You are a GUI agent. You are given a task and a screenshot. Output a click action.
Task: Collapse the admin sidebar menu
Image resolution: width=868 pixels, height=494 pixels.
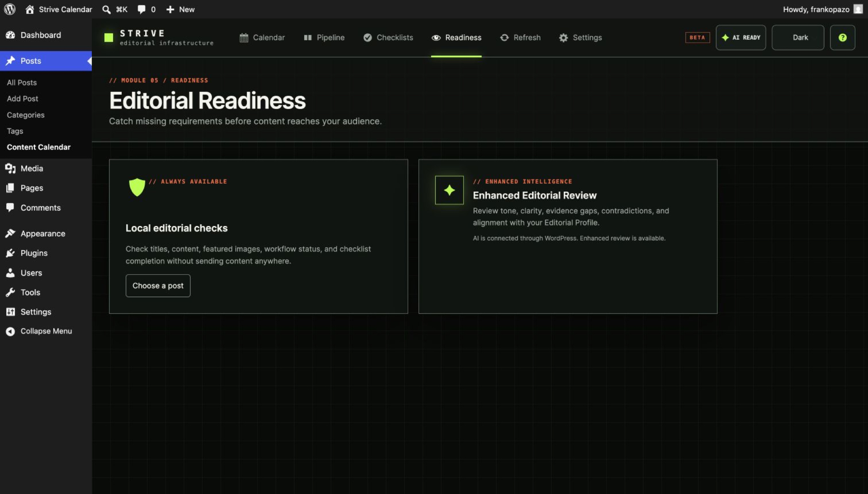click(x=46, y=331)
